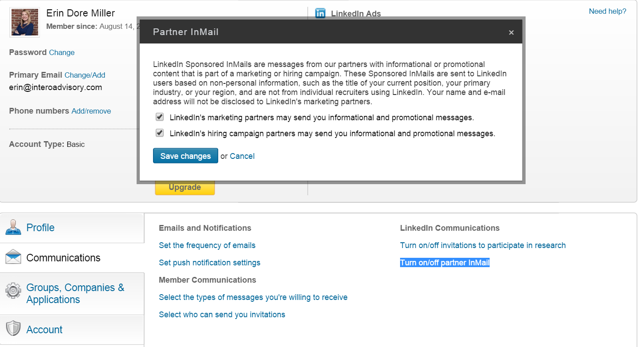Viewport: 644px width, 347px height.
Task: Uncheck marketing partners messages checkbox
Action: (x=160, y=117)
